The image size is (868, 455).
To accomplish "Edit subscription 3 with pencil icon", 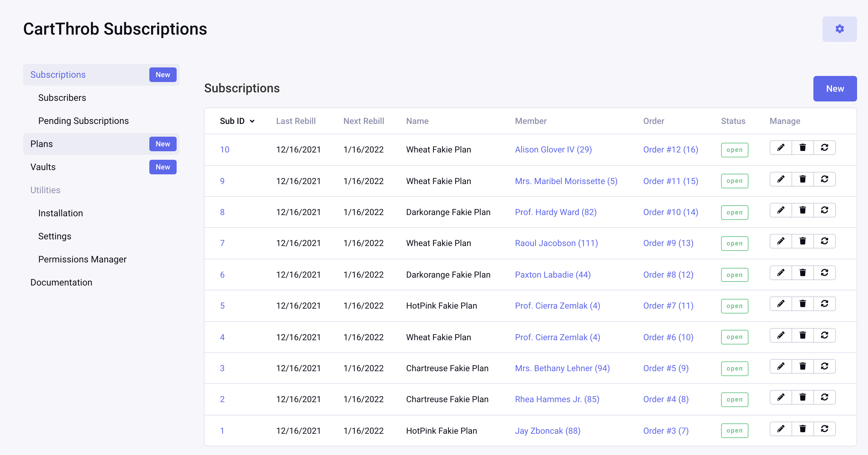I will coord(781,366).
